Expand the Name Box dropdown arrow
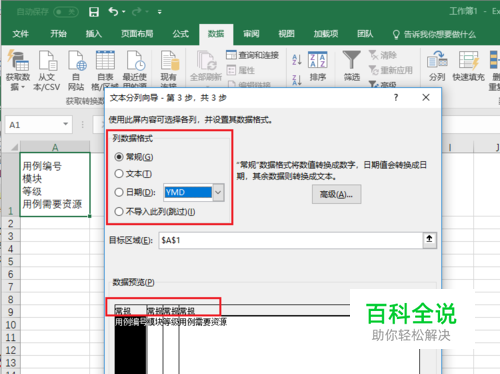 click(66, 124)
